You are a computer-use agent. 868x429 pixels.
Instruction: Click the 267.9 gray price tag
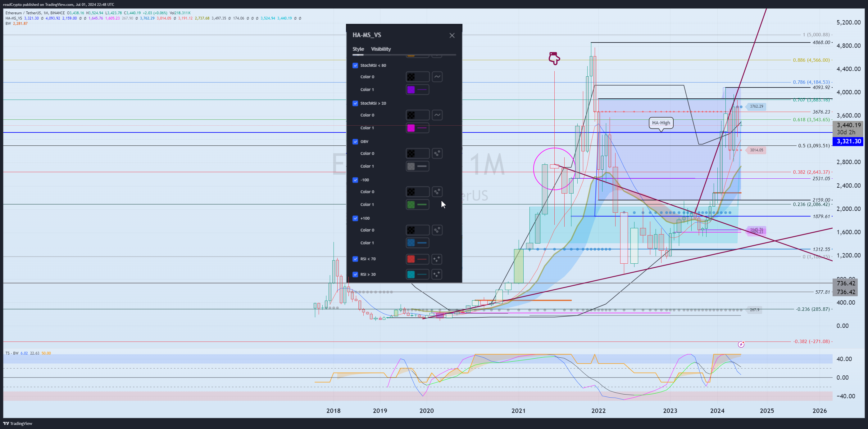click(754, 310)
